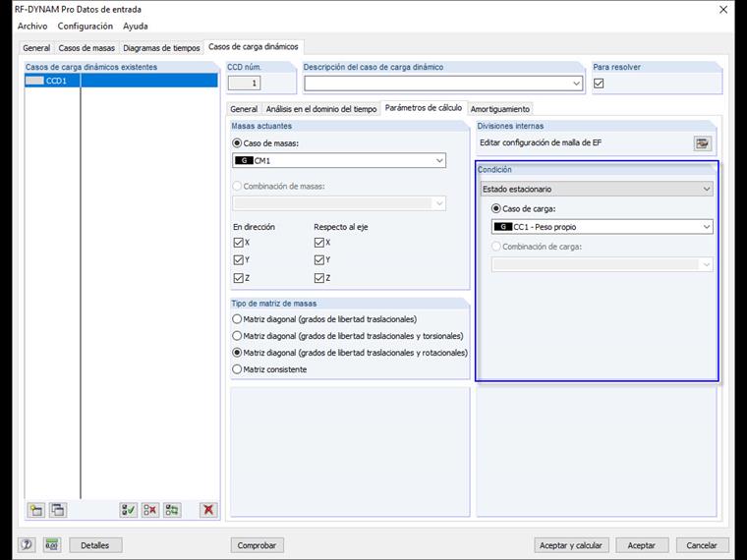Check all load cases to solve

pos(128,510)
